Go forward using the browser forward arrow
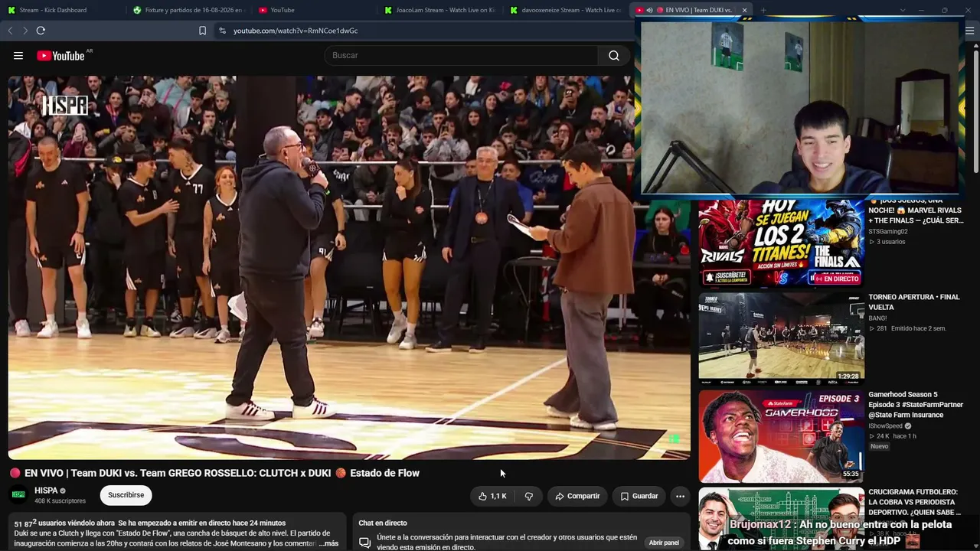 pyautogui.click(x=24, y=31)
